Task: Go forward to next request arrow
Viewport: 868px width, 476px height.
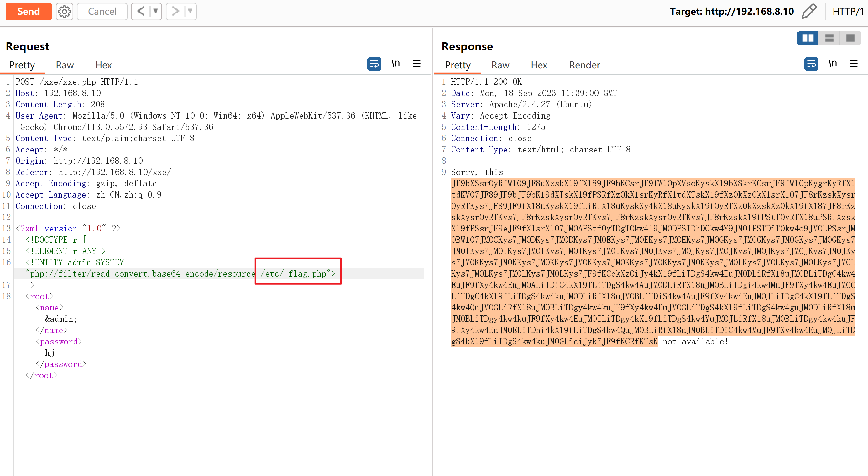Action: tap(175, 12)
